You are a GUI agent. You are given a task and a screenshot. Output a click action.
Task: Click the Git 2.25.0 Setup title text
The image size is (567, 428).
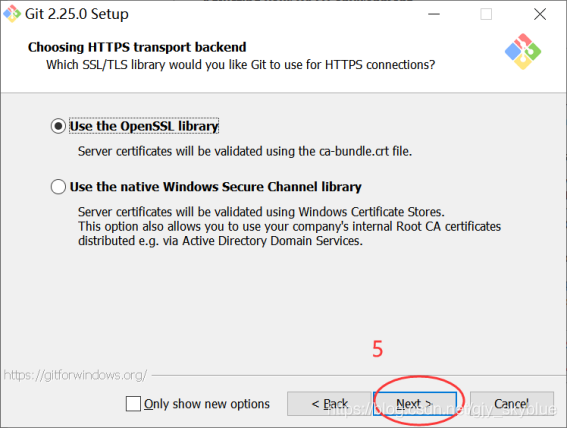77,14
